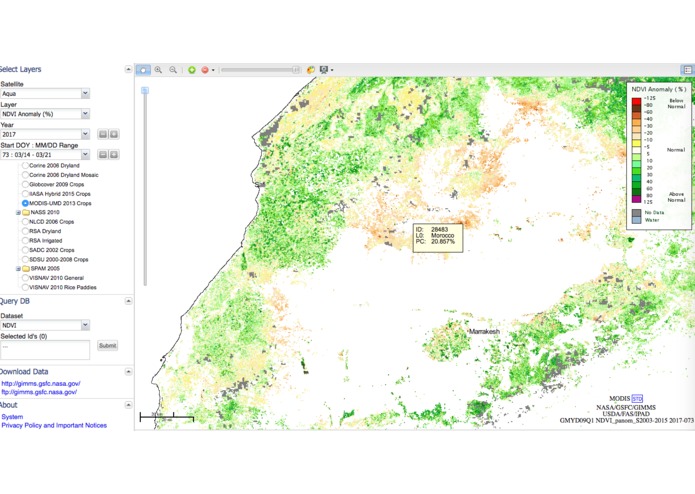Click the magenta 125 legend color swatch
This screenshot has height=494, width=695.
(x=636, y=200)
